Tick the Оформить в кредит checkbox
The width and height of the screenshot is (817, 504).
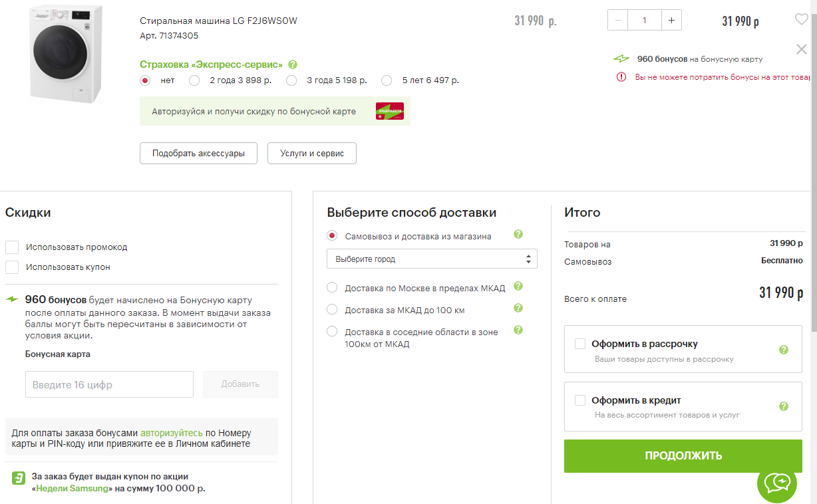[580, 400]
